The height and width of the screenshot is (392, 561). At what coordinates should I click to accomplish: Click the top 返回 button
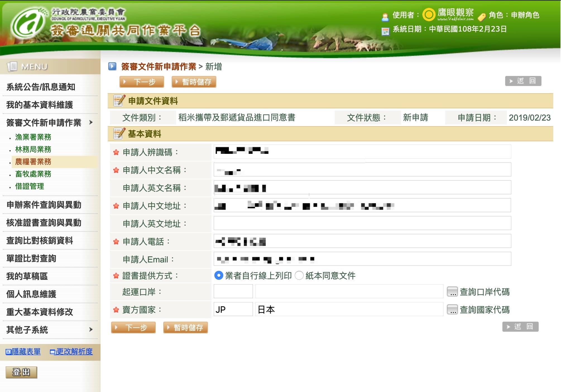[523, 81]
